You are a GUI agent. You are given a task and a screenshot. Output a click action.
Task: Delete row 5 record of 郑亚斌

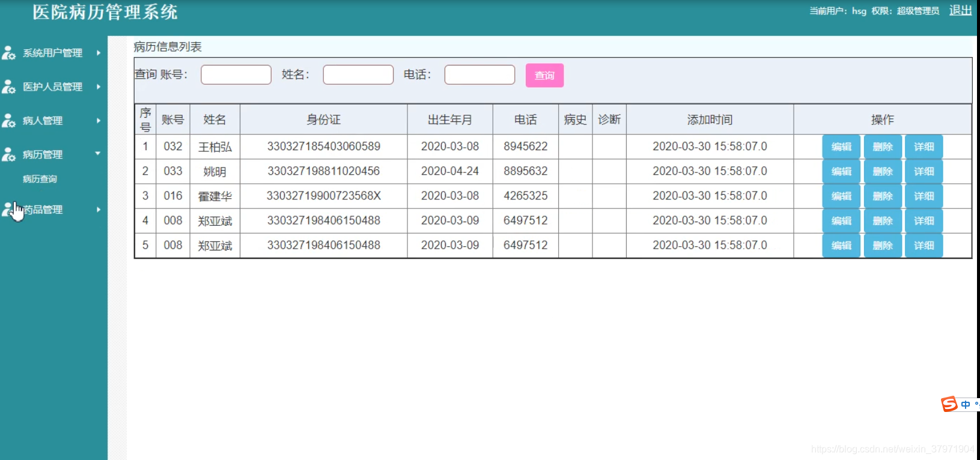(883, 245)
